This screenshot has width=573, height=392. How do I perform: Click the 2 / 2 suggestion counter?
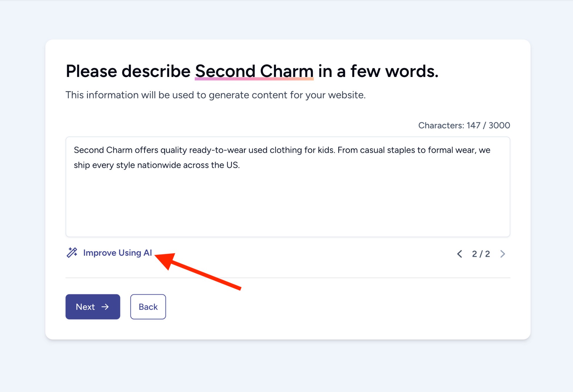481,254
